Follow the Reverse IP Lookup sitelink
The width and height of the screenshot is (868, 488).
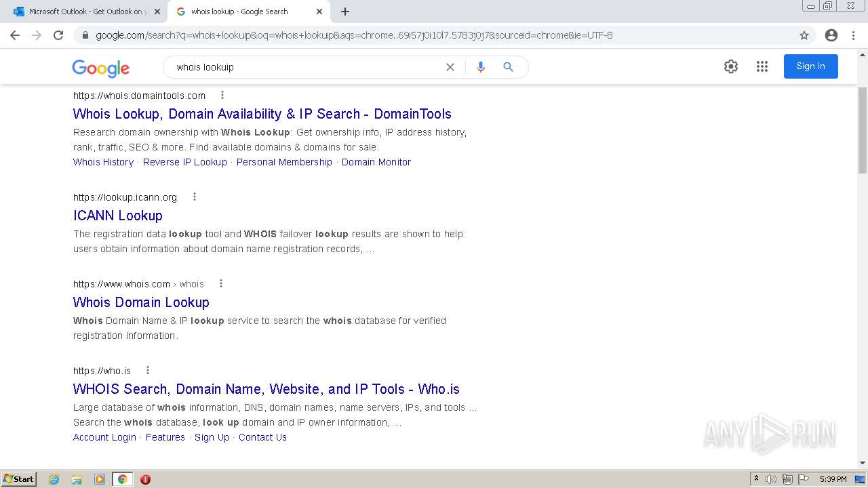(184, 162)
